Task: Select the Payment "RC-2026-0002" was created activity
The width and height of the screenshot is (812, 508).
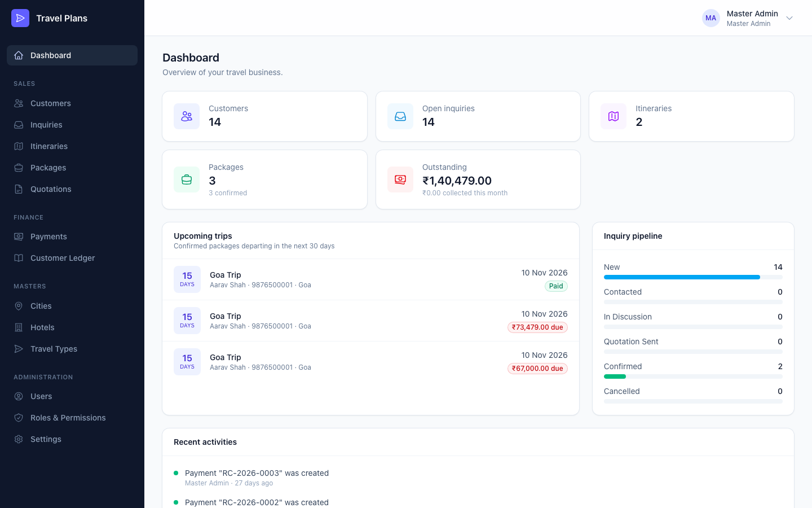Action: coord(257,502)
